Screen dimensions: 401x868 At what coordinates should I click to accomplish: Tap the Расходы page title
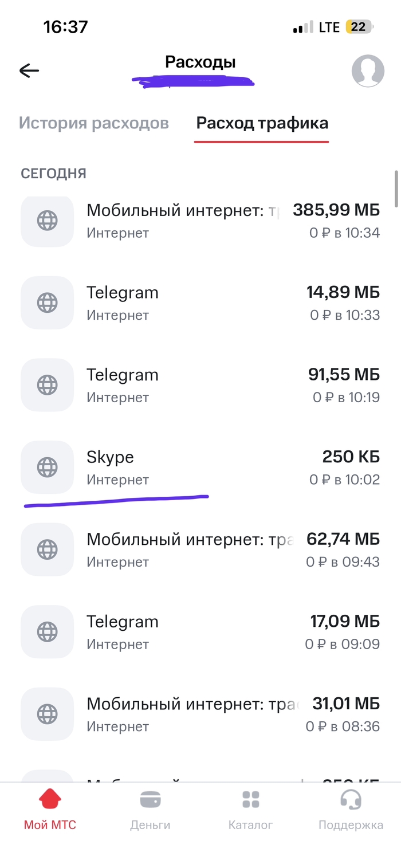[200, 62]
